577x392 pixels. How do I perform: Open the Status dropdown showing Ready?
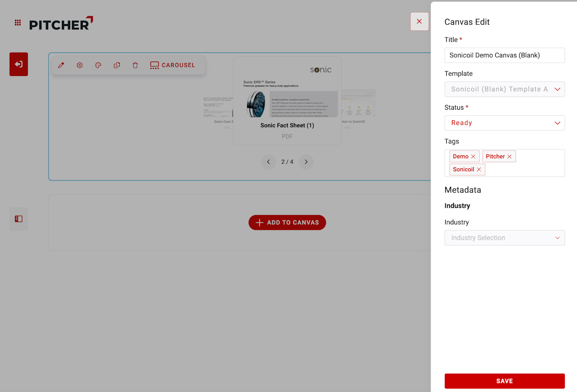(504, 123)
